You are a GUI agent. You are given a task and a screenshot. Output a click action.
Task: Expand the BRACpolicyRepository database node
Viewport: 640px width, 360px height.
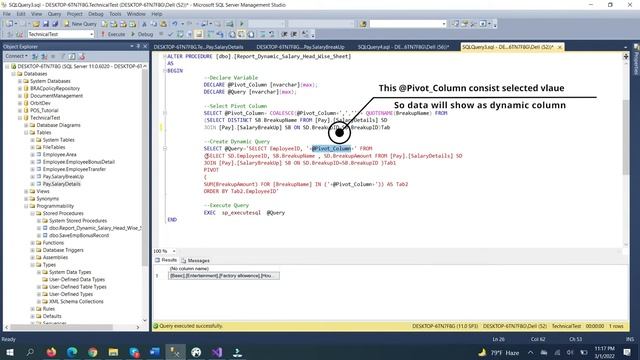pyautogui.click(x=20, y=89)
